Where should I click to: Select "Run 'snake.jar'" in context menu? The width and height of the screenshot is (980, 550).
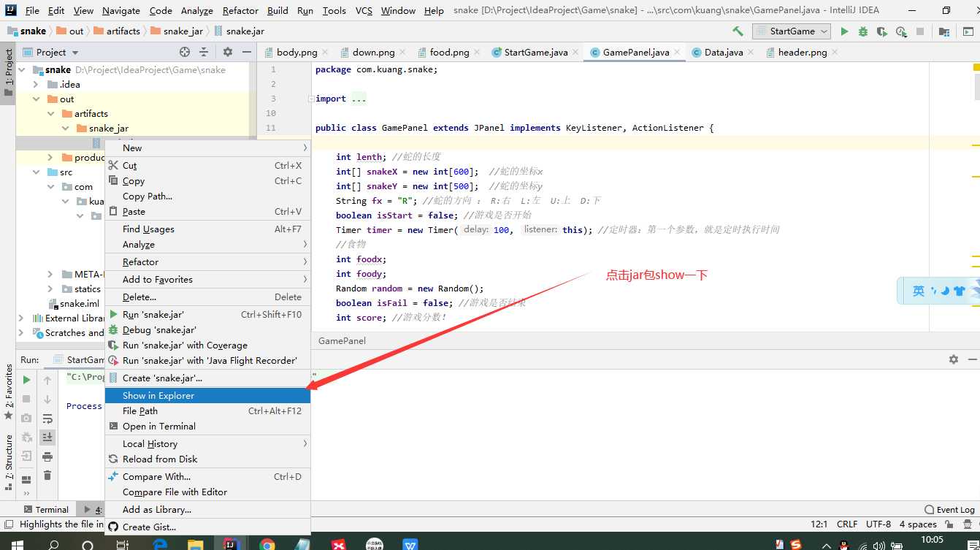[x=207, y=314]
